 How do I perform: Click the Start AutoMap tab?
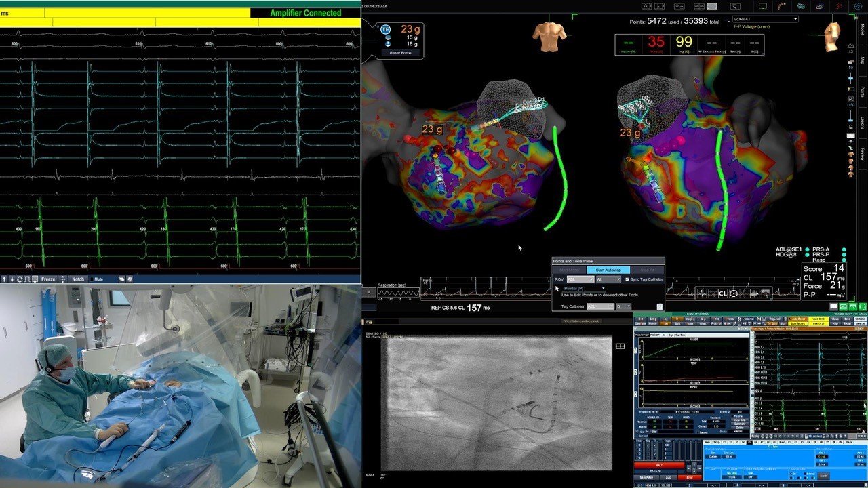608,270
